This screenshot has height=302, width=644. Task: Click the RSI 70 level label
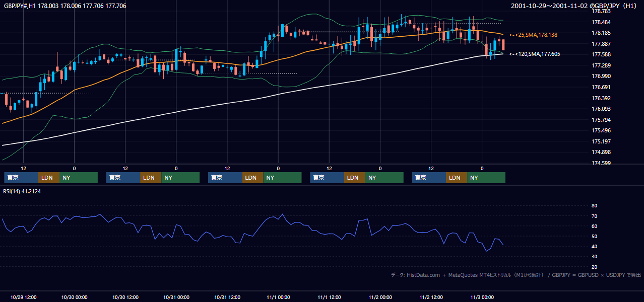coord(594,216)
